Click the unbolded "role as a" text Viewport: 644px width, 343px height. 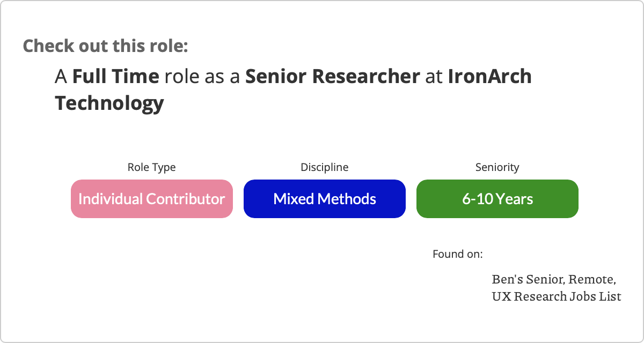pyautogui.click(x=202, y=77)
